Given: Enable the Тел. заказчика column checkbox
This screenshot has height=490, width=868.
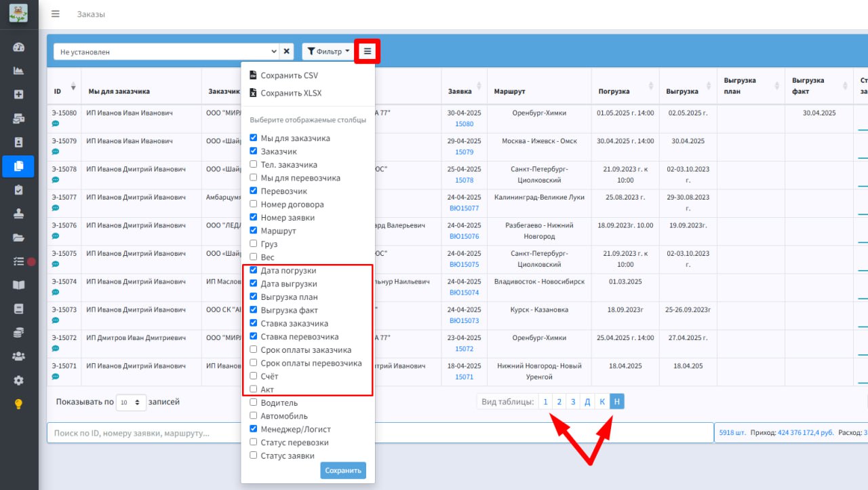Looking at the screenshot, I should pyautogui.click(x=254, y=164).
